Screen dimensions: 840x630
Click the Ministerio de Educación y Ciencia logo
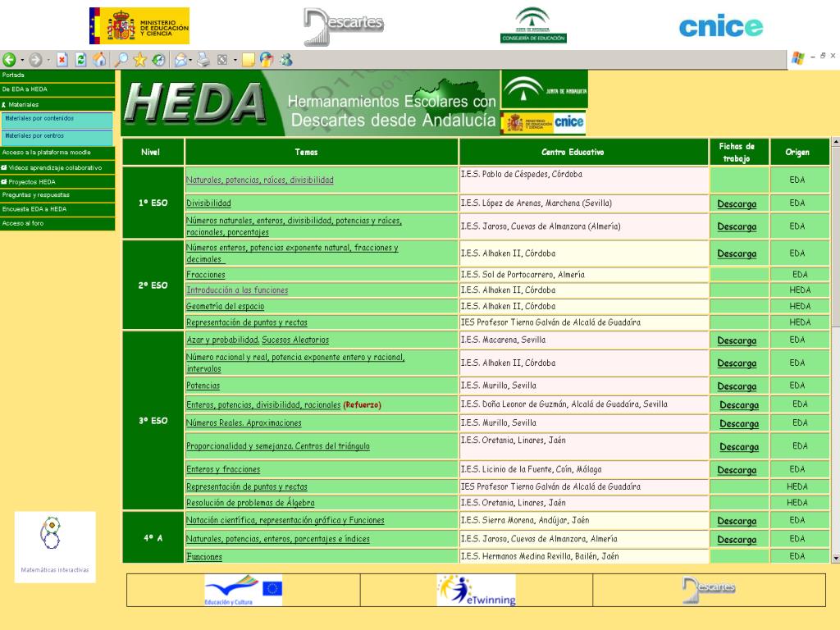(139, 25)
